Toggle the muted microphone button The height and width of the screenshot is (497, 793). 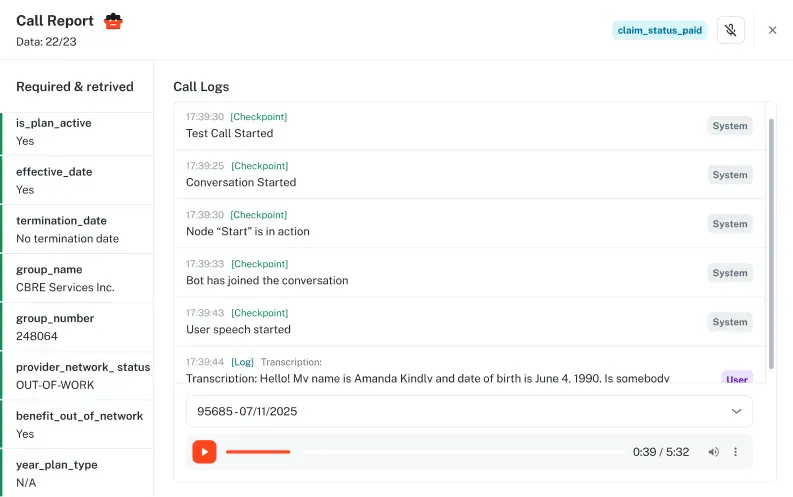coord(730,30)
